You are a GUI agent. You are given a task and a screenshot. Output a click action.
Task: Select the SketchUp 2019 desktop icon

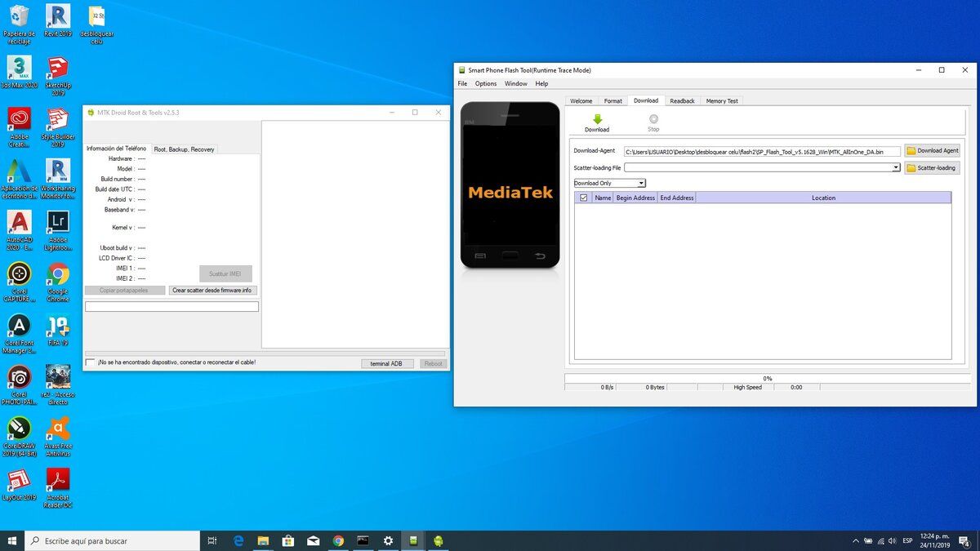point(58,76)
